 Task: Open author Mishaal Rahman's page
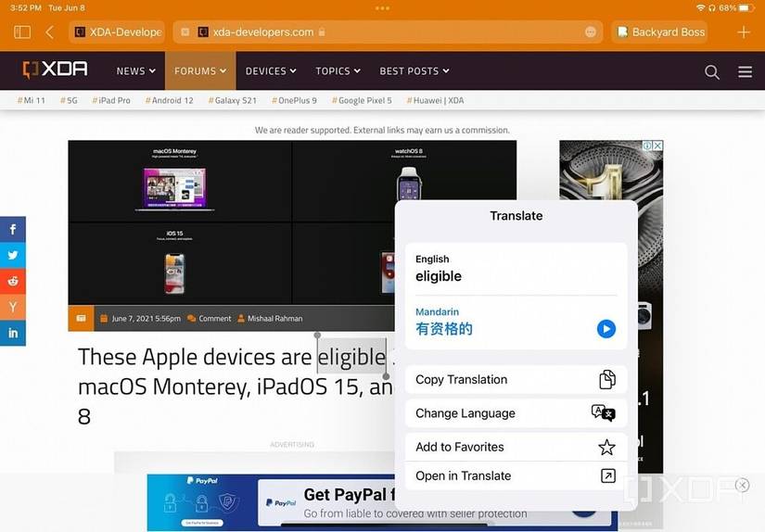click(270, 319)
